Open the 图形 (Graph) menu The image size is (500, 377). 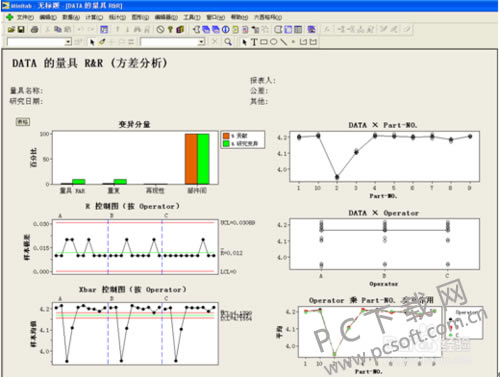click(140, 17)
